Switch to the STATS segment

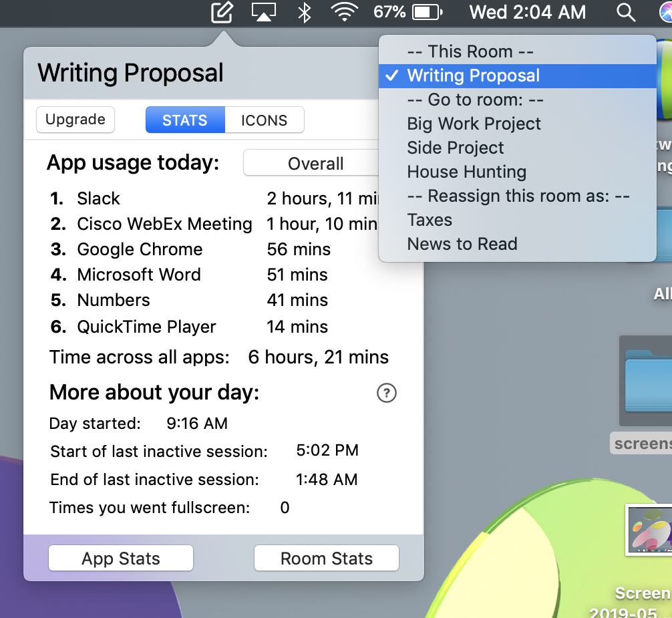[x=185, y=120]
